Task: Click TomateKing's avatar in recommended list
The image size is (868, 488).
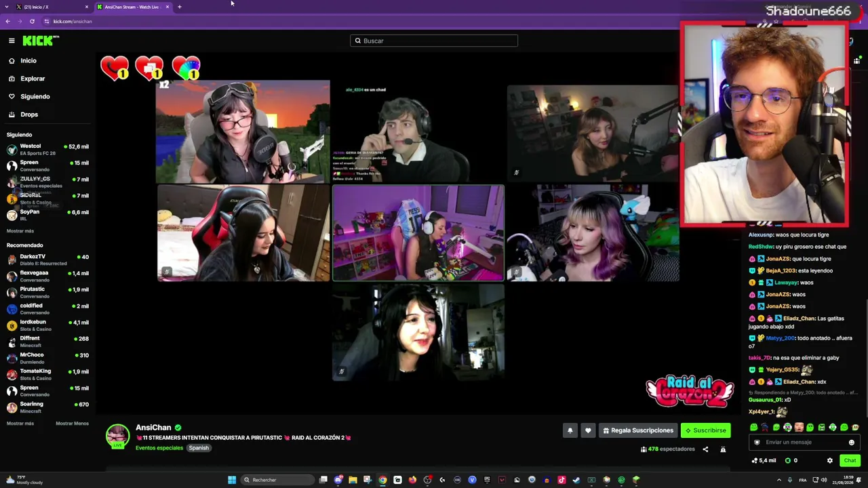Action: [x=12, y=374]
